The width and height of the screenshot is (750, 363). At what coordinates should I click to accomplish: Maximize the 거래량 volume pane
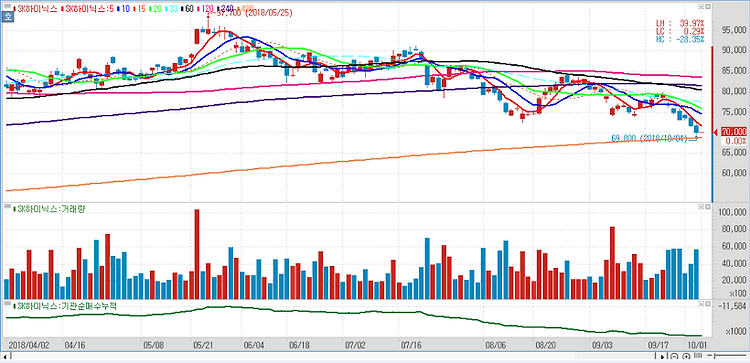(701, 207)
